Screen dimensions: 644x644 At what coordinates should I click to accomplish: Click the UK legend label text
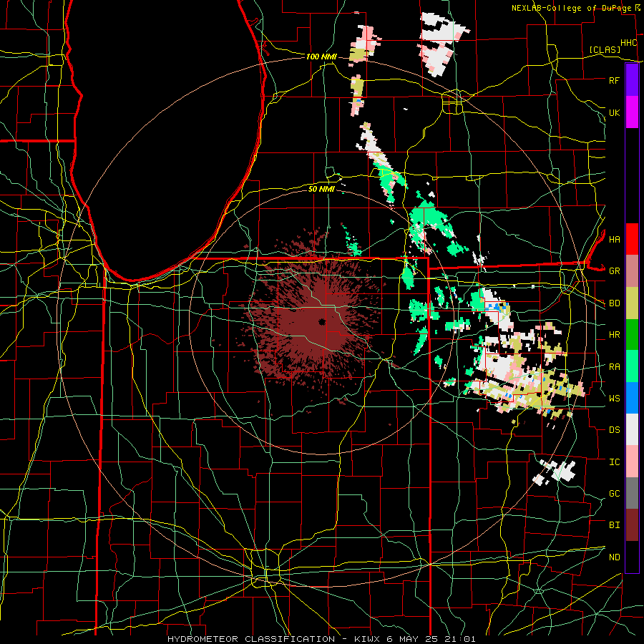click(x=614, y=112)
